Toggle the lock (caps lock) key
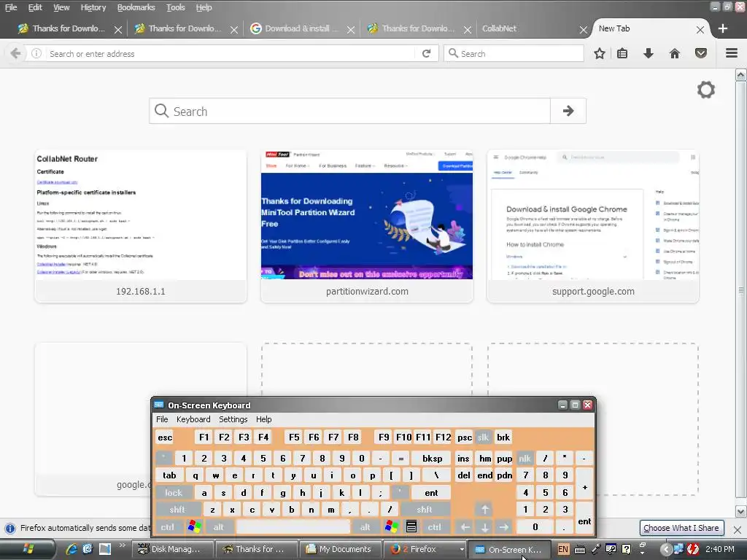The image size is (747, 560). tap(174, 492)
